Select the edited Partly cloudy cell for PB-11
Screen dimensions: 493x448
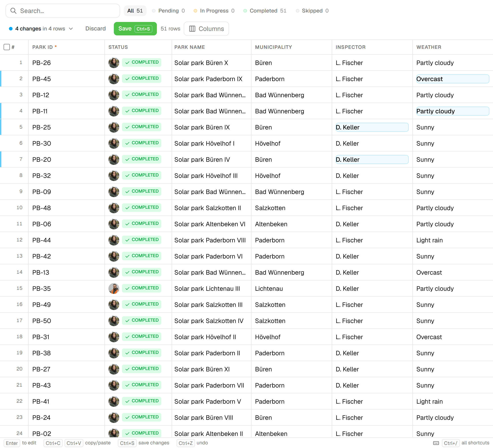click(x=453, y=111)
